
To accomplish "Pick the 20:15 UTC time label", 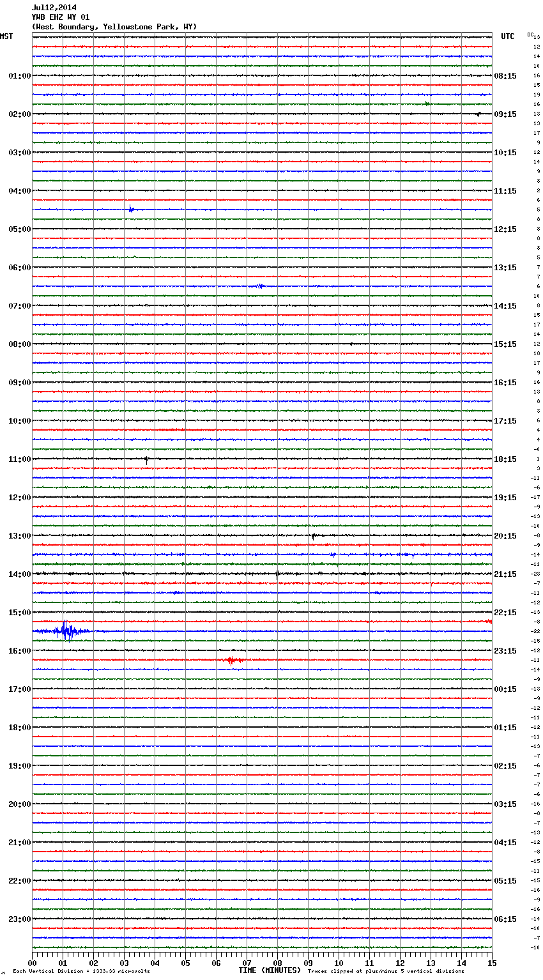I will (505, 536).
